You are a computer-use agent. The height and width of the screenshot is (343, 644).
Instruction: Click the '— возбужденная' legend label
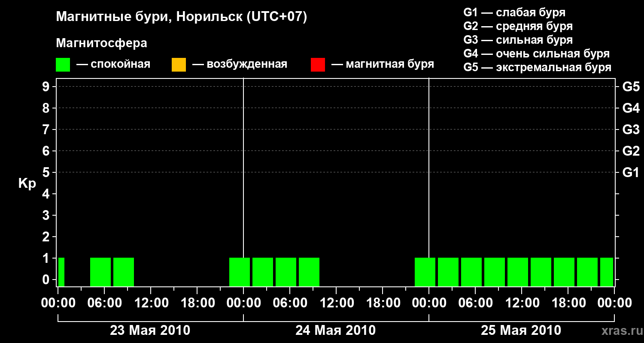(x=240, y=64)
